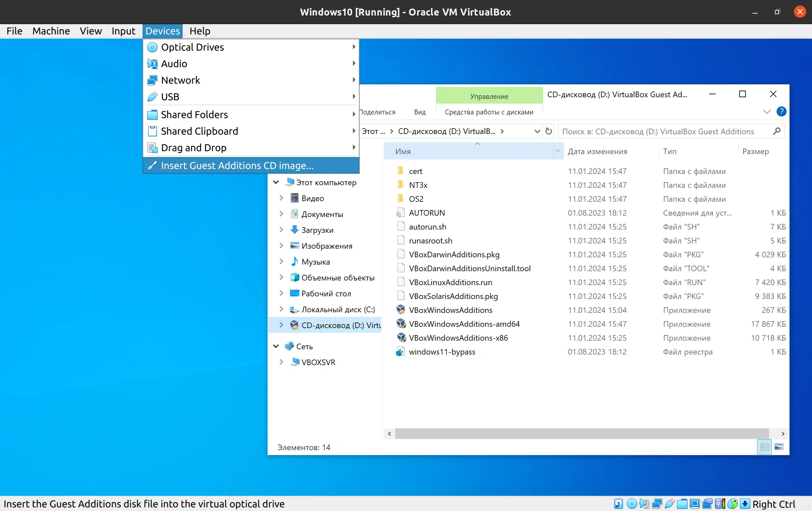This screenshot has width=812, height=511.
Task: Switch to the details view layout toggle
Action: click(764, 447)
